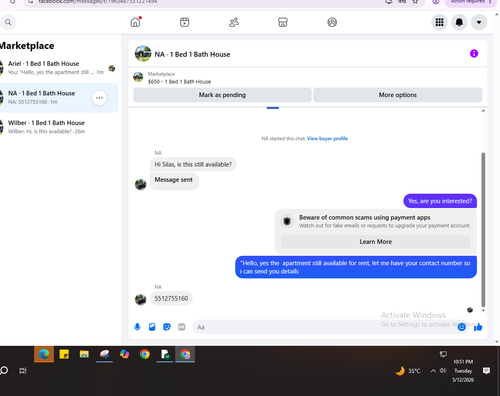Open the emoji picker in message box
Viewport: 500px width, 396px height.
[x=461, y=327]
